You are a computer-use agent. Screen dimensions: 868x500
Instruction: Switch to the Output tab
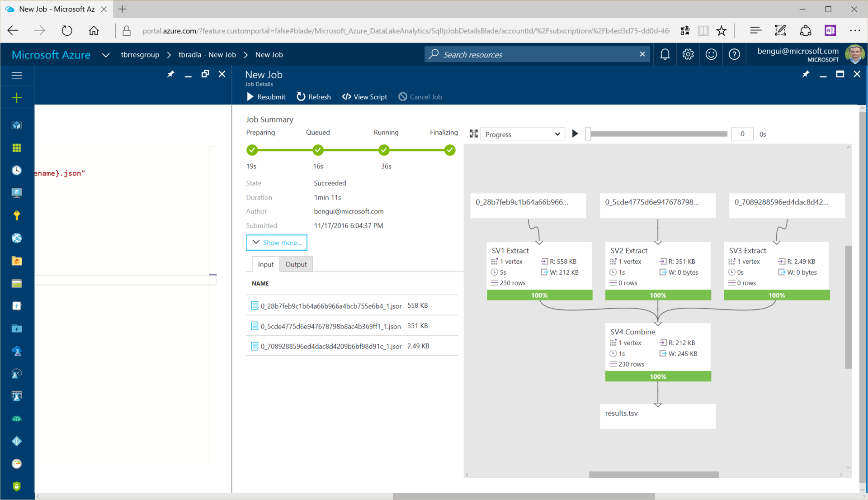pyautogui.click(x=296, y=264)
